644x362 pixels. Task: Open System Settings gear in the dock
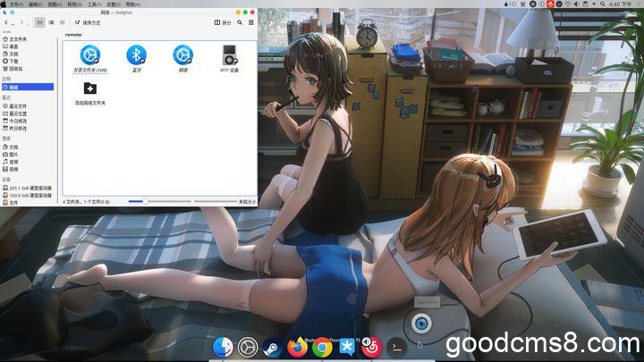pyautogui.click(x=248, y=347)
